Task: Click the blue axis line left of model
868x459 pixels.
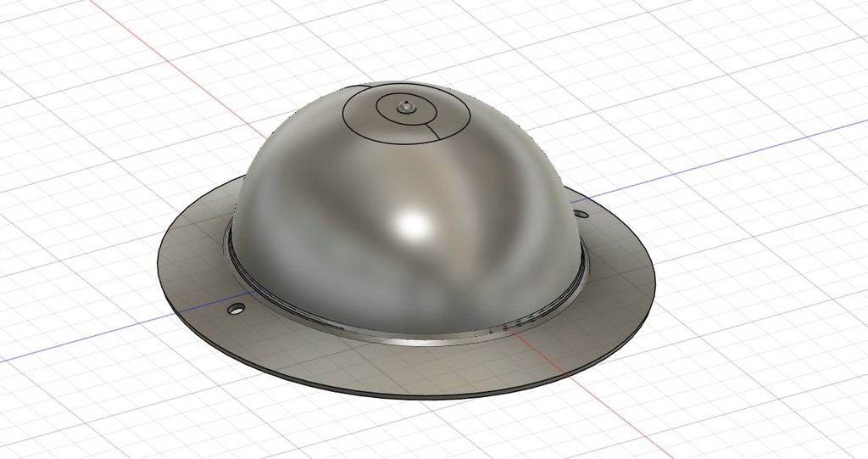Action: coord(85,341)
